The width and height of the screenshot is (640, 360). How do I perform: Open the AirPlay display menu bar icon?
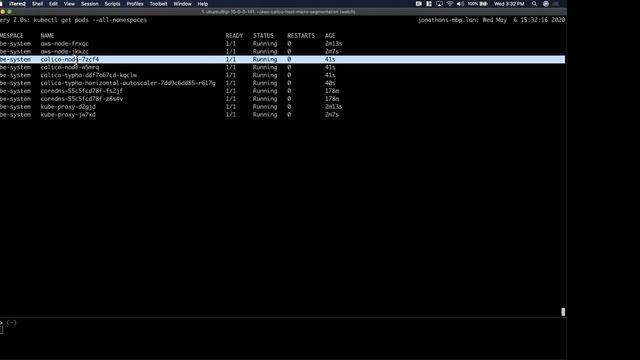439,4
